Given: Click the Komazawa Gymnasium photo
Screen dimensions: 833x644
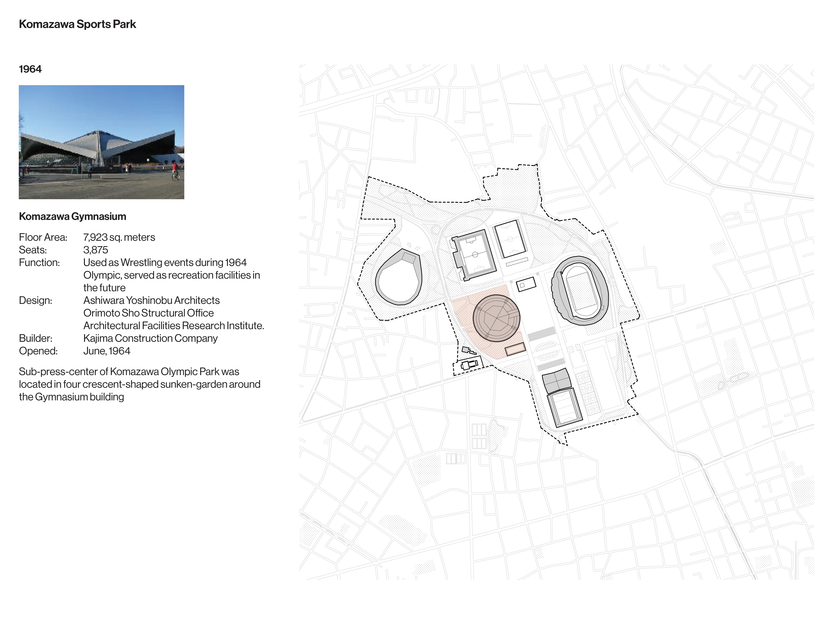Looking at the screenshot, I should point(101,142).
